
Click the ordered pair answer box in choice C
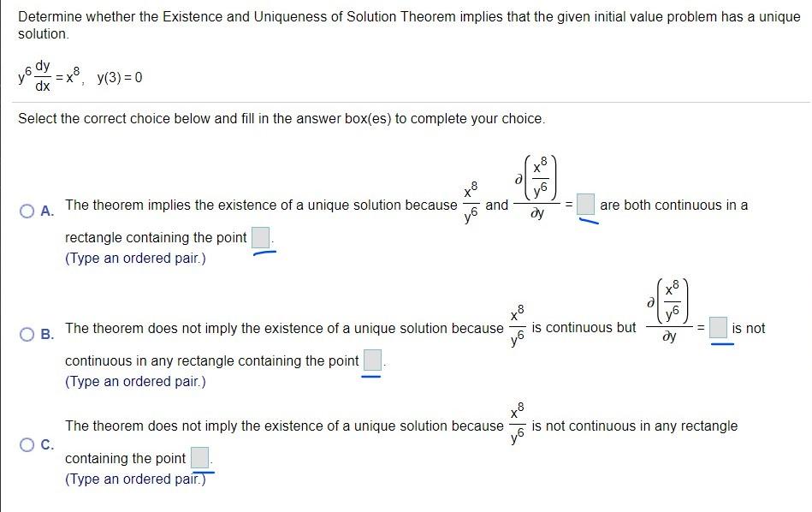(x=201, y=458)
